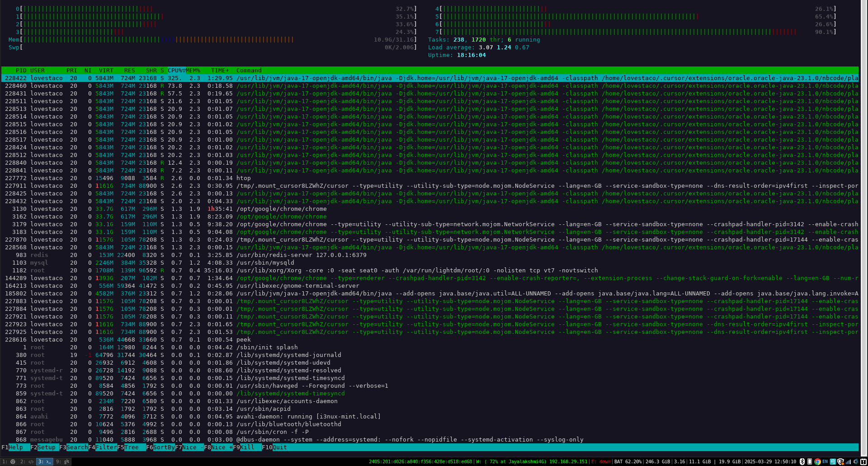The height and width of the screenshot is (466, 868).
Task: Select /opt/google/chrome/chrome row PID 3130
Action: pyautogui.click(x=429, y=209)
